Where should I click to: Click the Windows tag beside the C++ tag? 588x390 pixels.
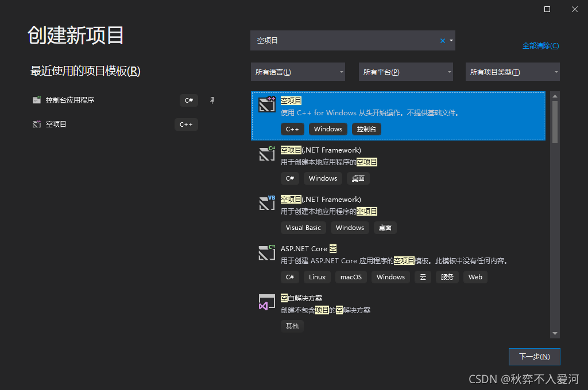328,129
